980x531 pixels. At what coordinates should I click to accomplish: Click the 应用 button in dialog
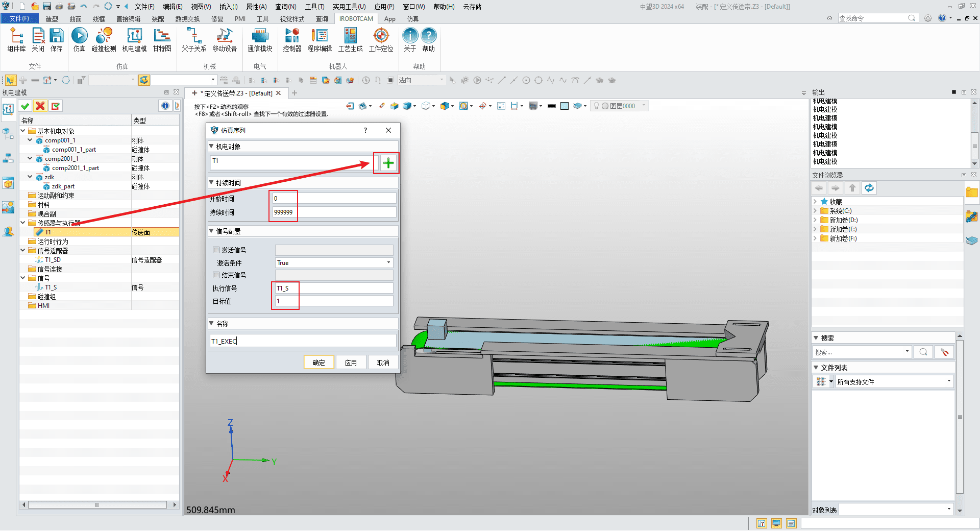point(351,363)
